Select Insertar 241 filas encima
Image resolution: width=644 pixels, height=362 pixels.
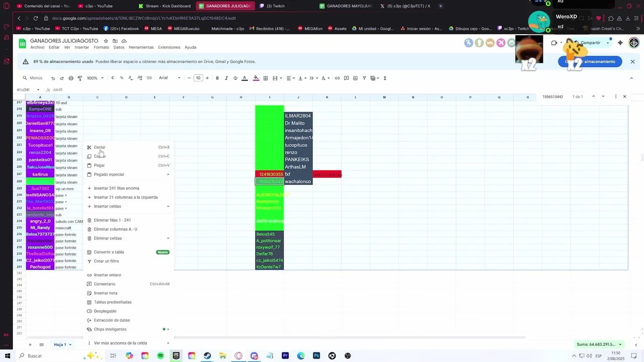pos(128,188)
